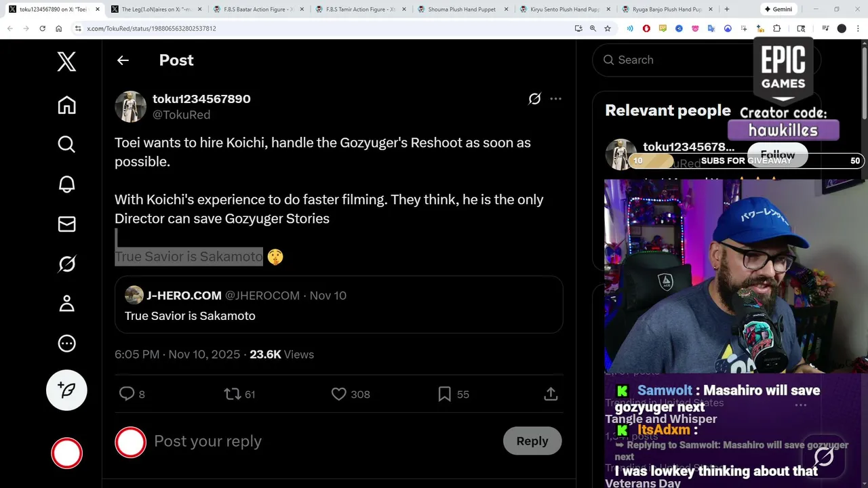This screenshot has width=868, height=488.
Task: Click the Grok icon on the post header
Action: 534,99
